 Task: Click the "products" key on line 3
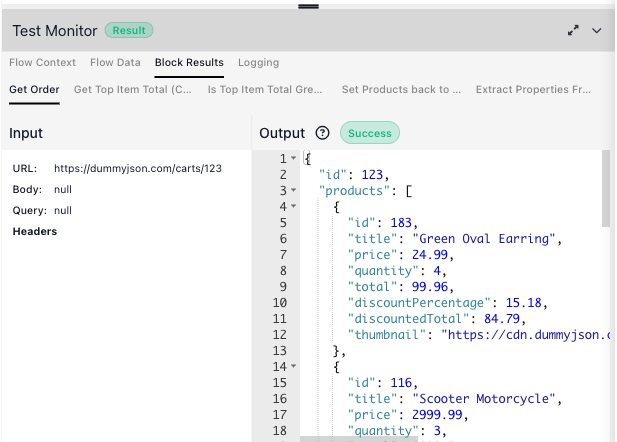pyautogui.click(x=354, y=191)
